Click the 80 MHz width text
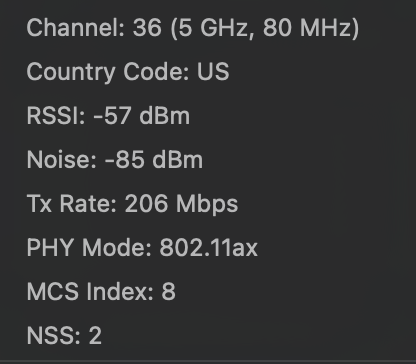The width and height of the screenshot is (416, 364). (x=308, y=28)
